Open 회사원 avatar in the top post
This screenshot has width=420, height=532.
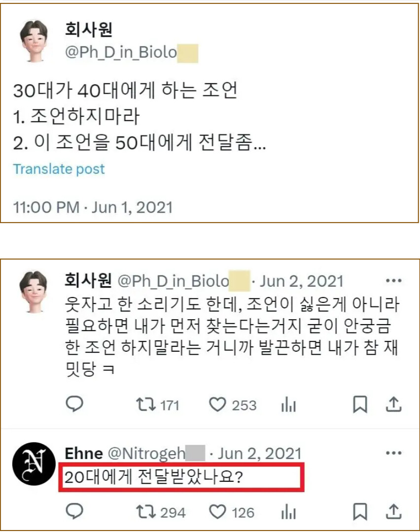coord(34,41)
